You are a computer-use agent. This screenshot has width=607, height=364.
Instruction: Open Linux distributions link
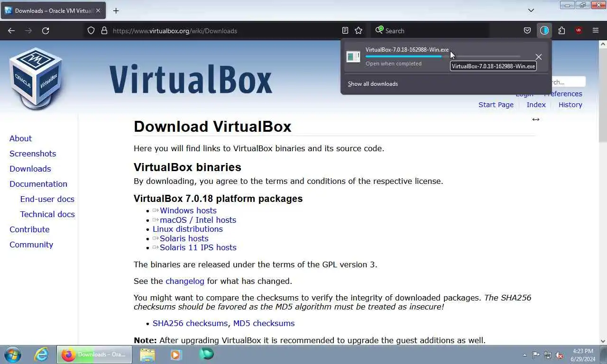187,229
